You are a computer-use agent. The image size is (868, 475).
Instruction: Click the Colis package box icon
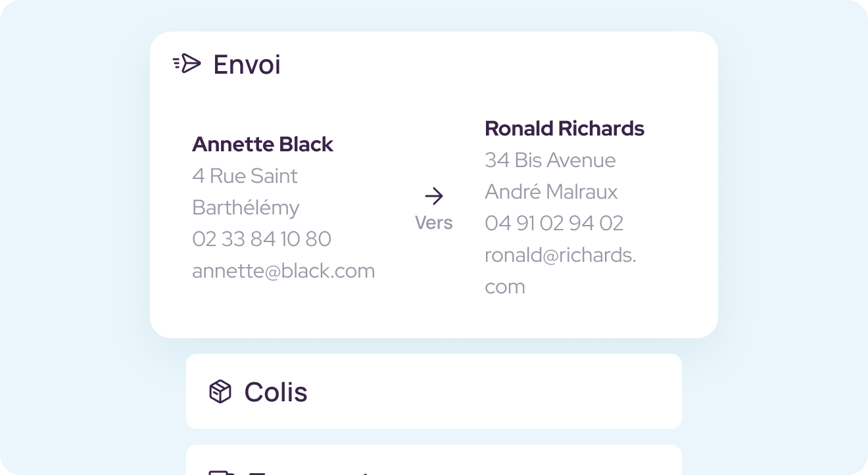(x=220, y=391)
